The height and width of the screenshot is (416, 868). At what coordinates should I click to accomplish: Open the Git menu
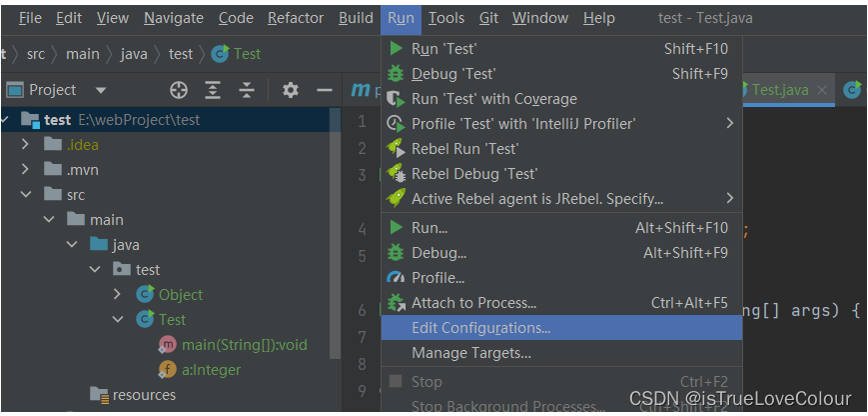tap(488, 18)
